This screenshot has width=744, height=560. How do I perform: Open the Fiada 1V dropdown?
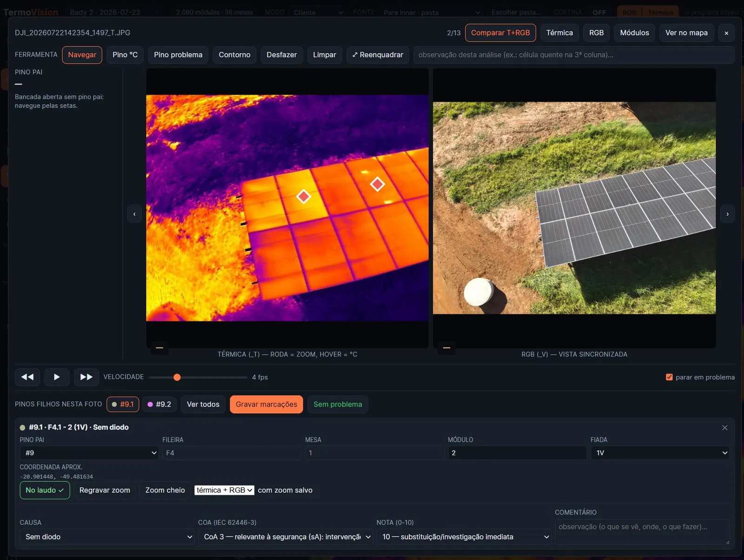(x=660, y=453)
